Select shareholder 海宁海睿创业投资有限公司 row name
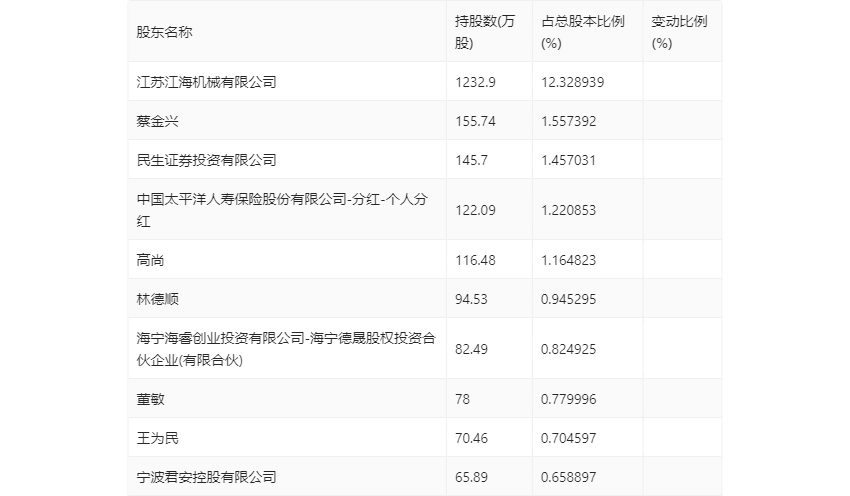 coord(286,349)
